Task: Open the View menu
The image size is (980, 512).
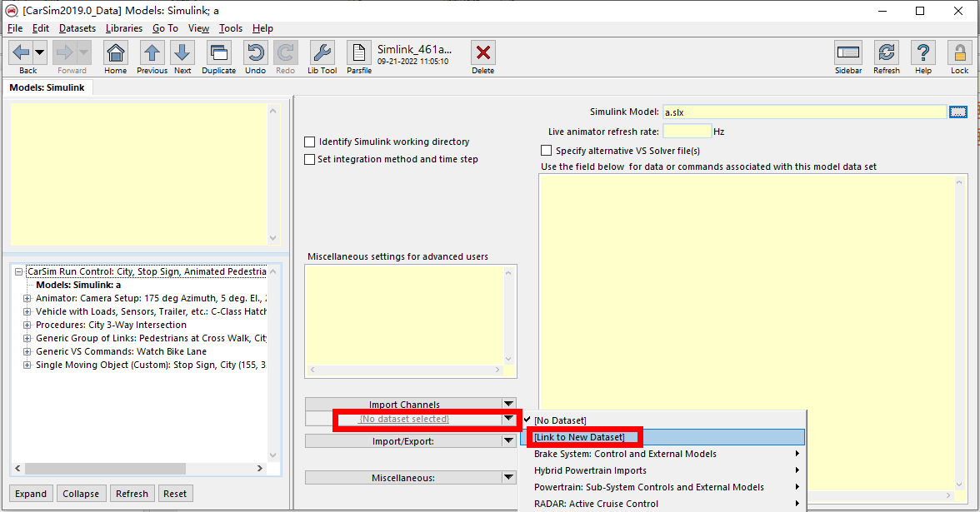Action: pos(198,28)
